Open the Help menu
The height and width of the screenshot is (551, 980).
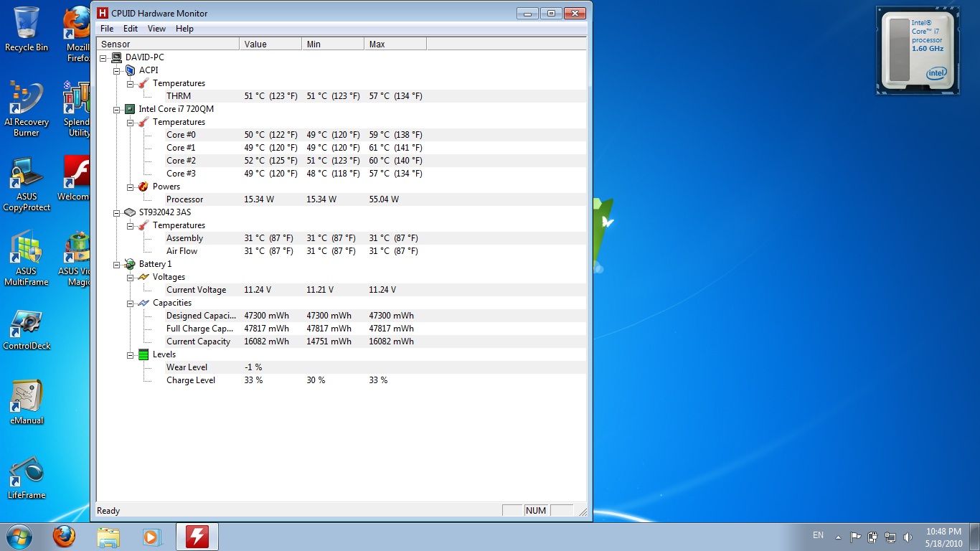[x=184, y=29]
